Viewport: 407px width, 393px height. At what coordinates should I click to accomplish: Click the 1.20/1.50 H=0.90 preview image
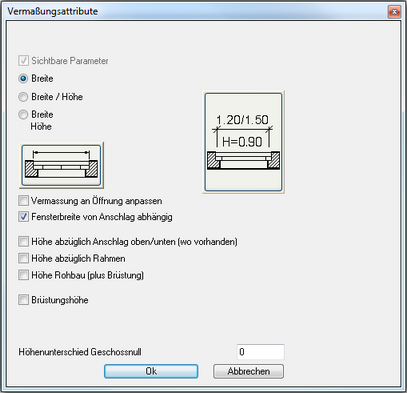point(243,142)
